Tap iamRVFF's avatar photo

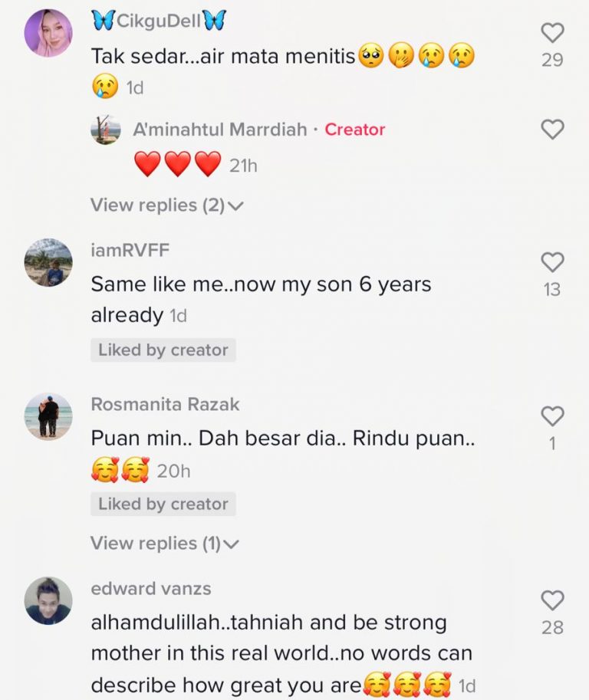pyautogui.click(x=48, y=262)
